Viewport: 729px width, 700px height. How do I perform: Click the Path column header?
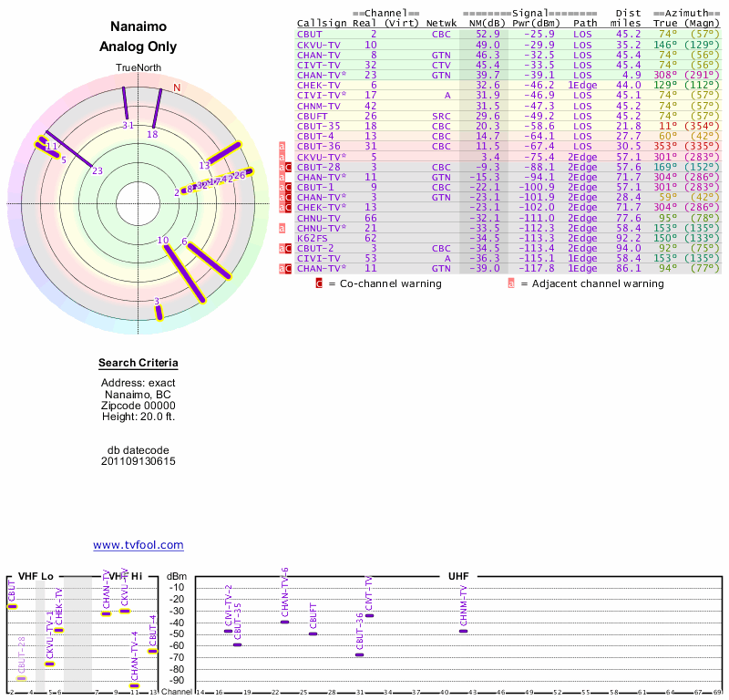[x=585, y=24]
